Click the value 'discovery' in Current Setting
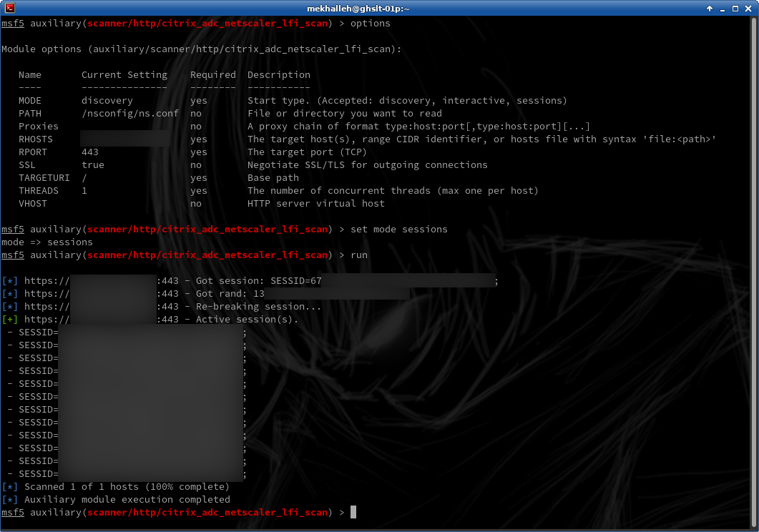The height and width of the screenshot is (532, 759). point(107,101)
